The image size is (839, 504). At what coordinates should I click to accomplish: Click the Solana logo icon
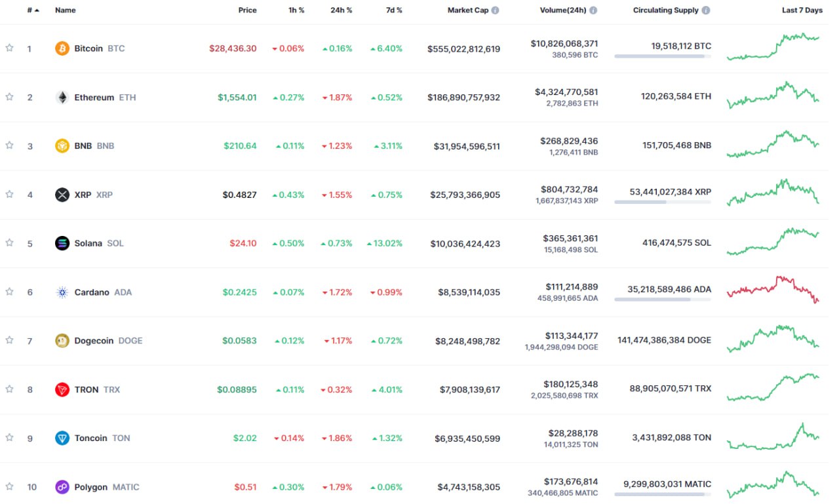(x=62, y=243)
